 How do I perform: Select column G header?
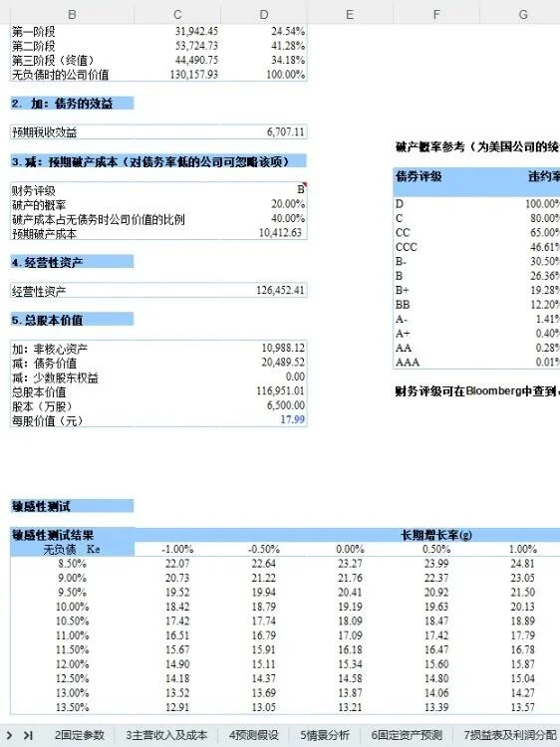(x=522, y=14)
